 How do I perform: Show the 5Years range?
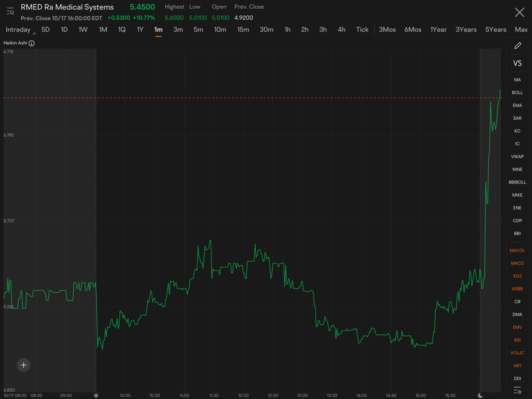tap(496, 30)
